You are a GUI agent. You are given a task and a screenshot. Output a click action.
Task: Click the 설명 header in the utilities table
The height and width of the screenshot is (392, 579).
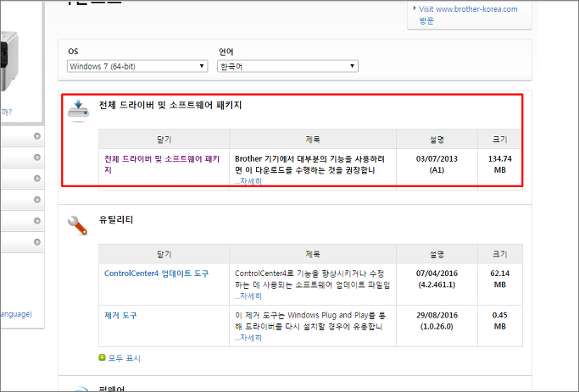(437, 254)
